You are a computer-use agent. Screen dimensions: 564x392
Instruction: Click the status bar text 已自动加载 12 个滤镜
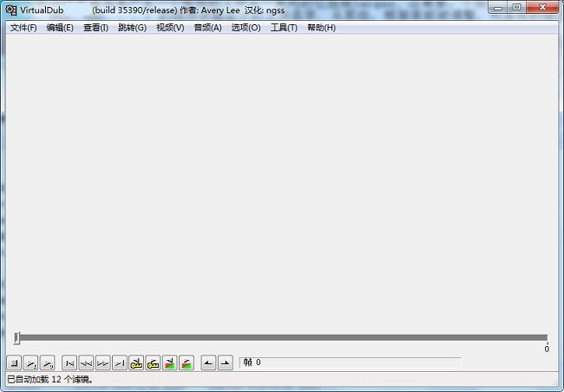click(x=50, y=379)
